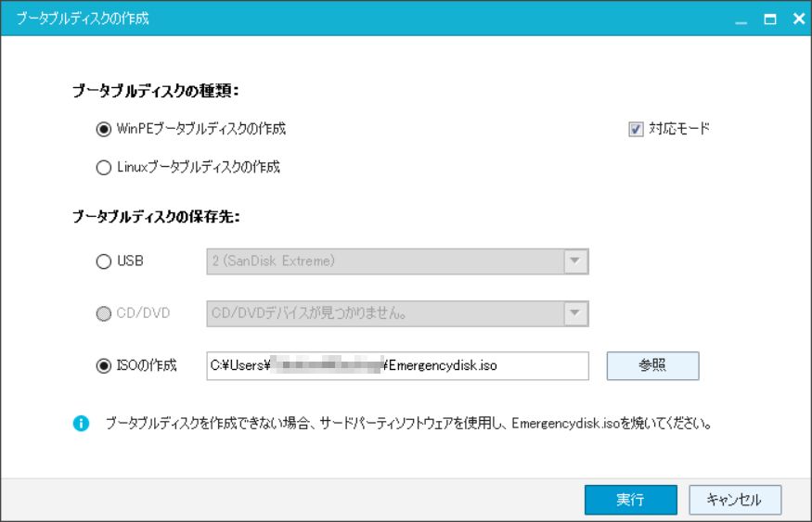Choose USB as save destination

pyautogui.click(x=104, y=261)
